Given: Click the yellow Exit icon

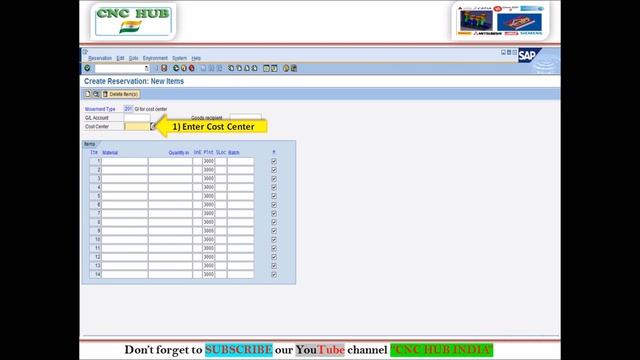Looking at the screenshot, I should [x=184, y=68].
